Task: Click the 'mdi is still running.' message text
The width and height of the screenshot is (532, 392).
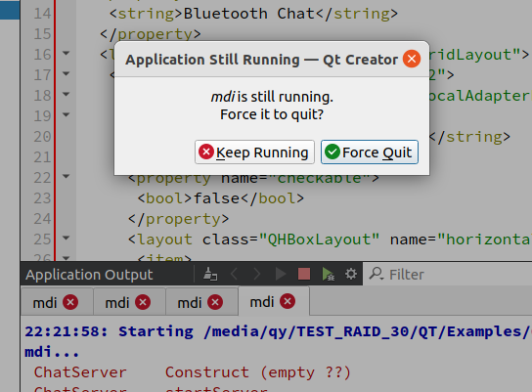Action: click(272, 97)
